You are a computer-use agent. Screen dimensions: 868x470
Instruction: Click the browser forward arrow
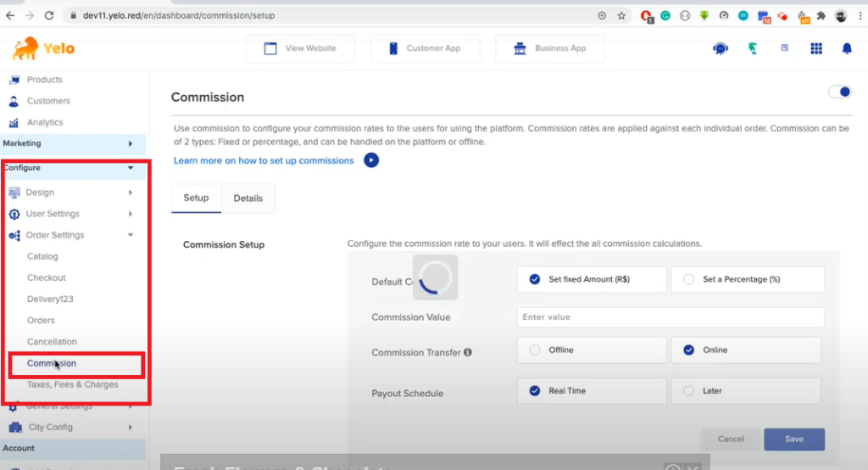click(30, 15)
